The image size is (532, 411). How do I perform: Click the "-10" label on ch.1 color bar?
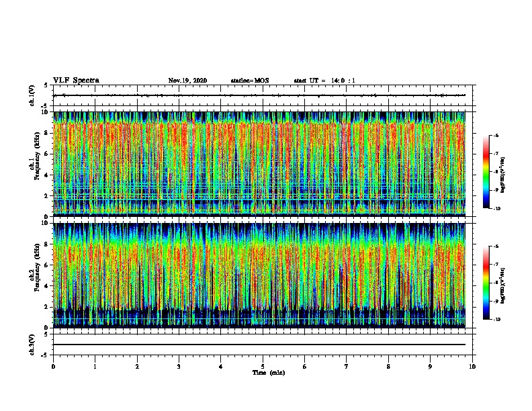click(496, 209)
